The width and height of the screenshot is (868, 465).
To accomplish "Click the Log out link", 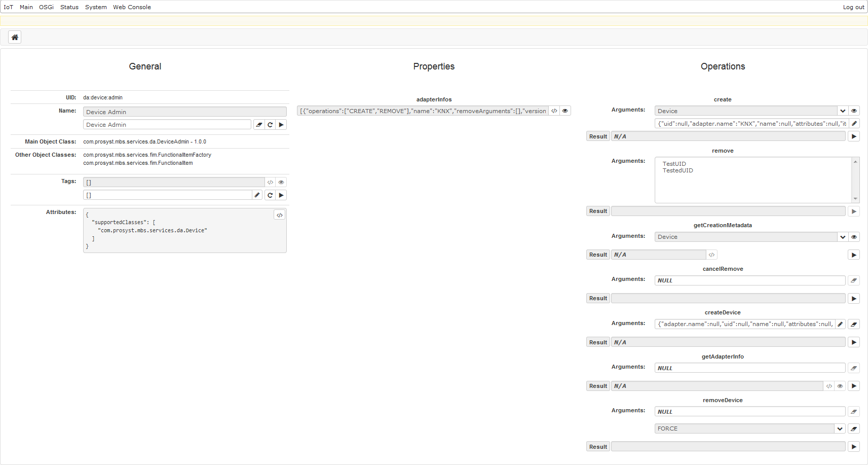I will [x=854, y=7].
